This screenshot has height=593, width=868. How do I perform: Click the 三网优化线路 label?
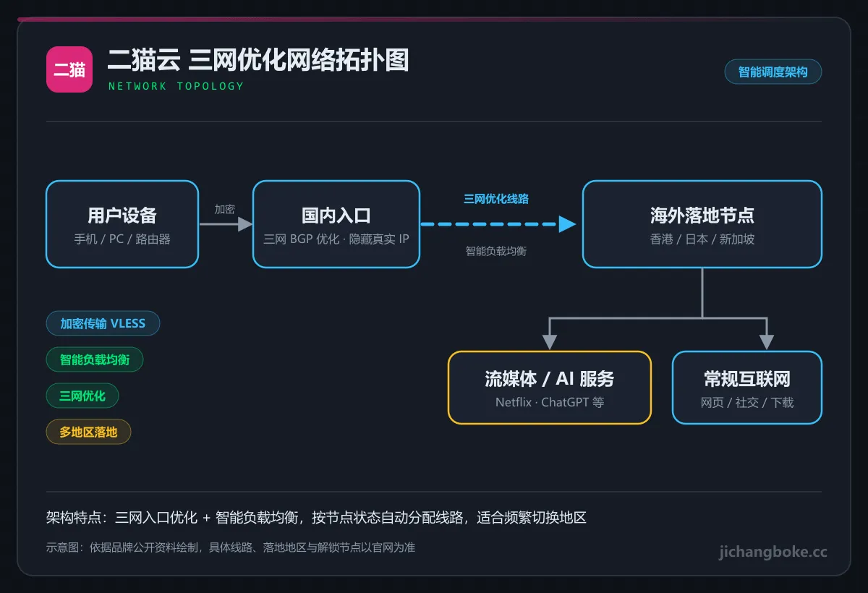[x=496, y=198]
